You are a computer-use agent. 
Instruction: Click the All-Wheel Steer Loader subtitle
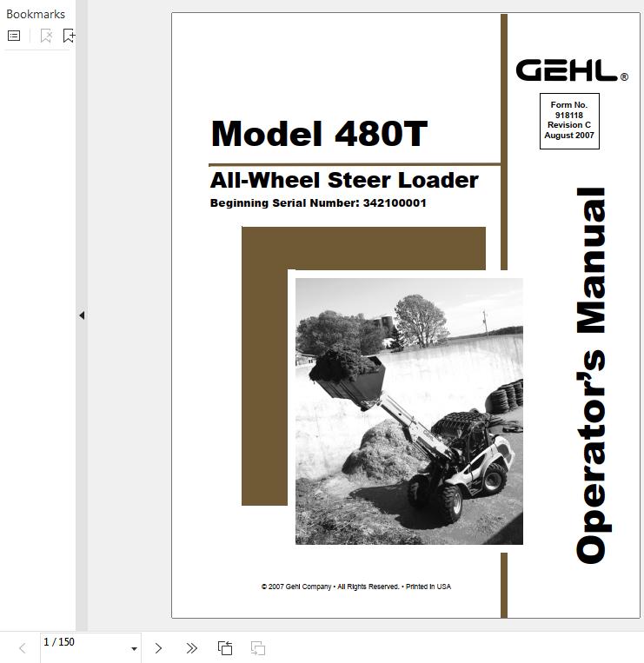tap(344, 180)
